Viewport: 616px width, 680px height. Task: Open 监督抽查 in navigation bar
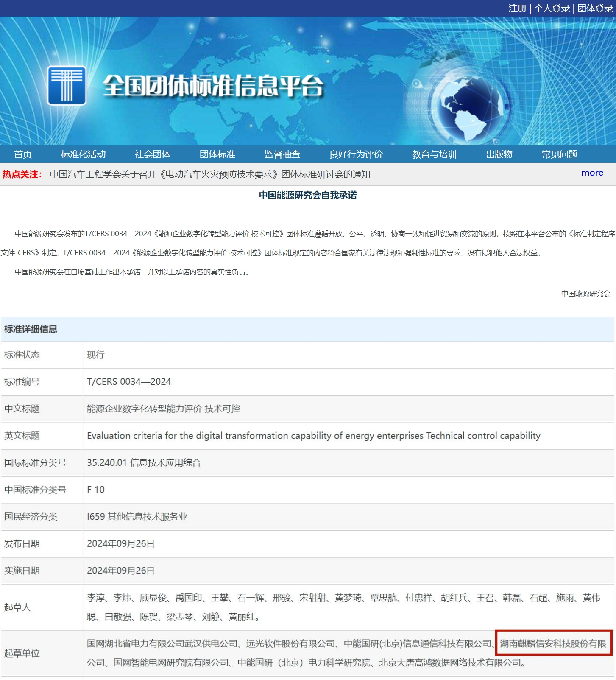point(282,154)
